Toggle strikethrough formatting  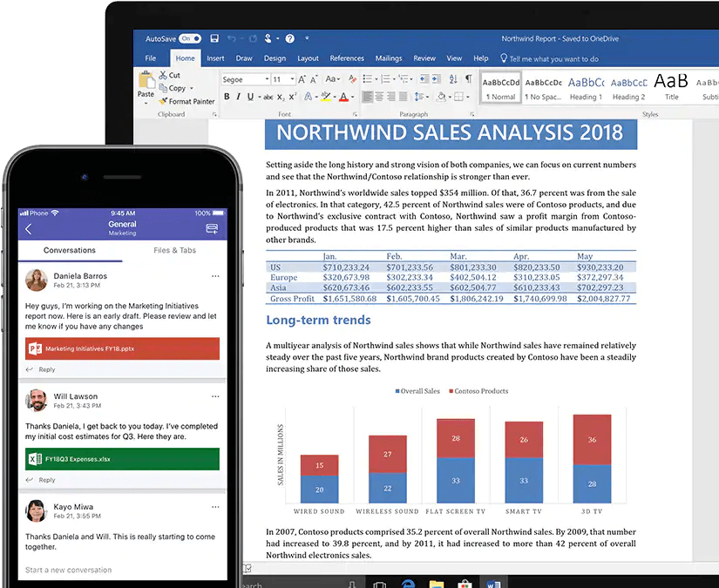pos(268,97)
